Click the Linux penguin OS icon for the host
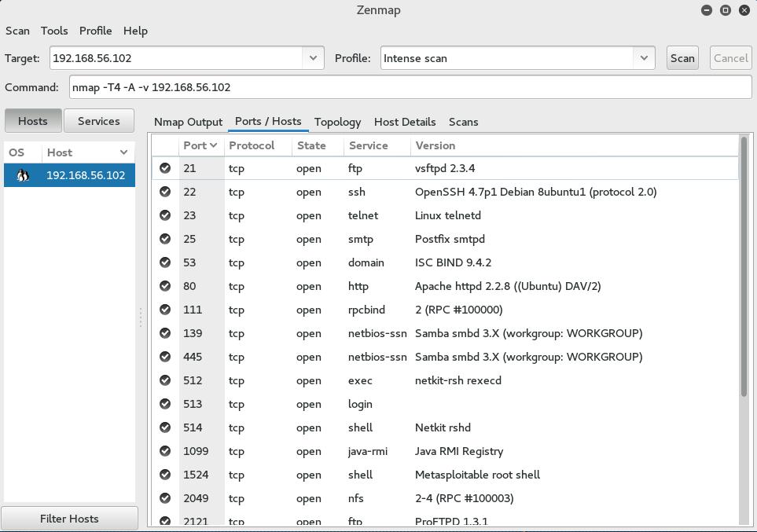 23,175
